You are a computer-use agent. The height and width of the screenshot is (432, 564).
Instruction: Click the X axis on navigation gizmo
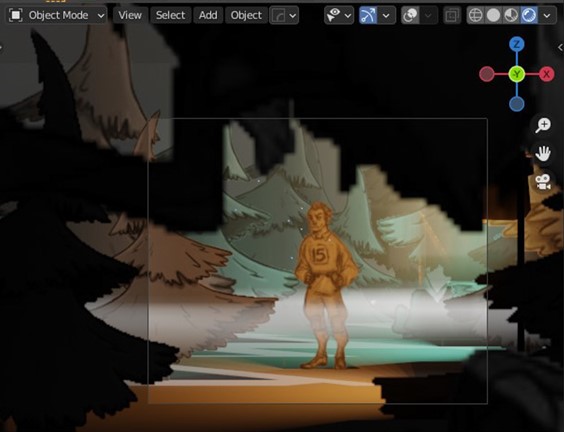coord(546,74)
